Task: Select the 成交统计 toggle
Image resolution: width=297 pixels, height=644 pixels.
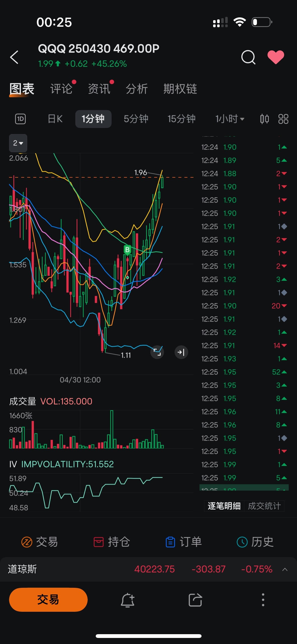Action: [264, 506]
